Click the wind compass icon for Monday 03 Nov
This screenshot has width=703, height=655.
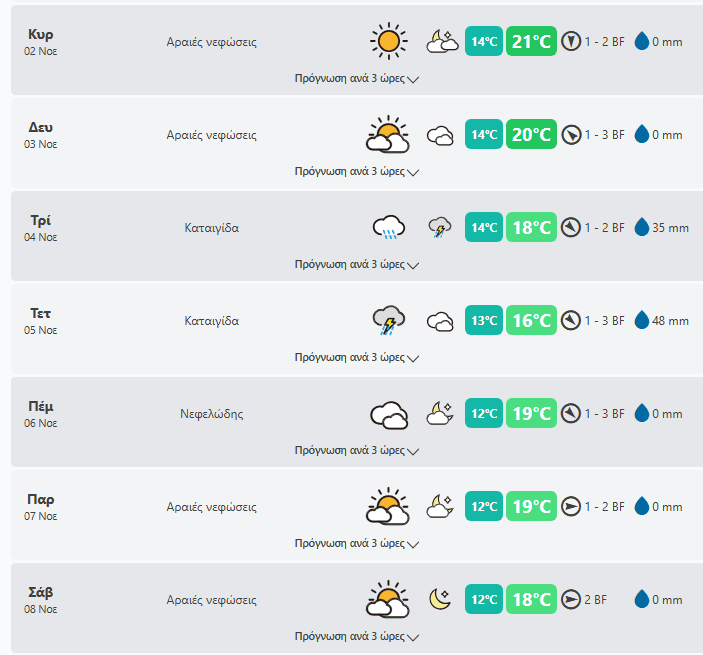click(571, 135)
